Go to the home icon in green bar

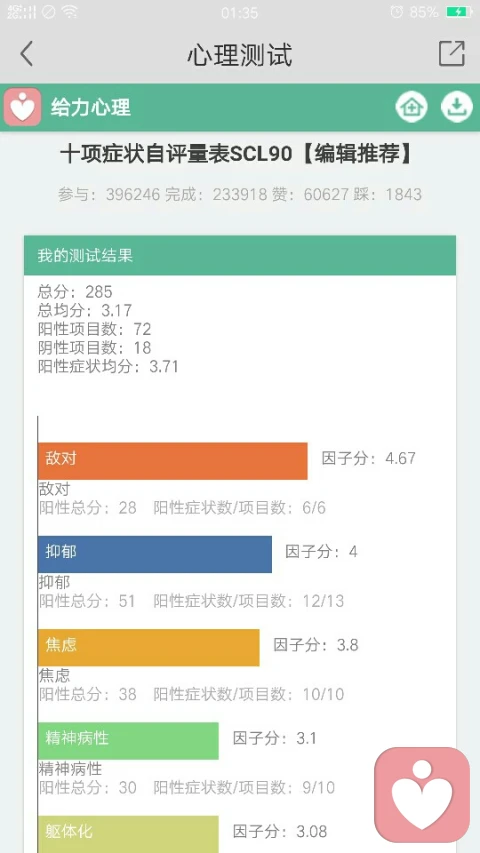coord(411,107)
